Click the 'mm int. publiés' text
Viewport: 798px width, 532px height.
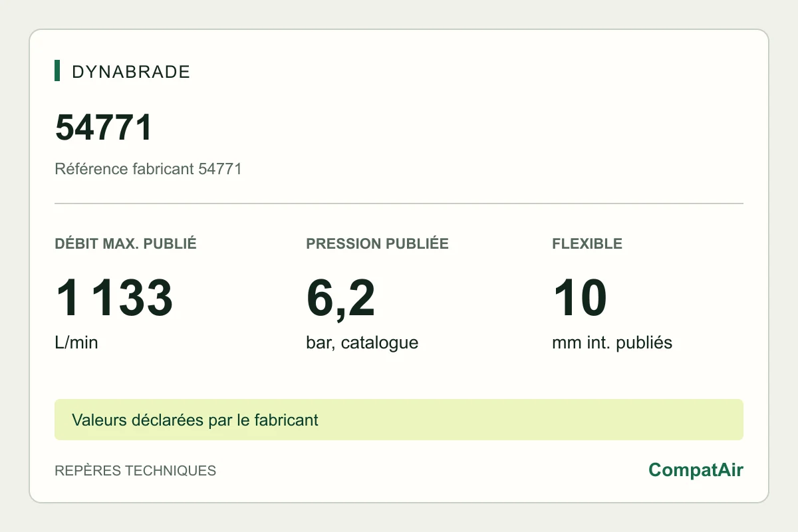[612, 343]
